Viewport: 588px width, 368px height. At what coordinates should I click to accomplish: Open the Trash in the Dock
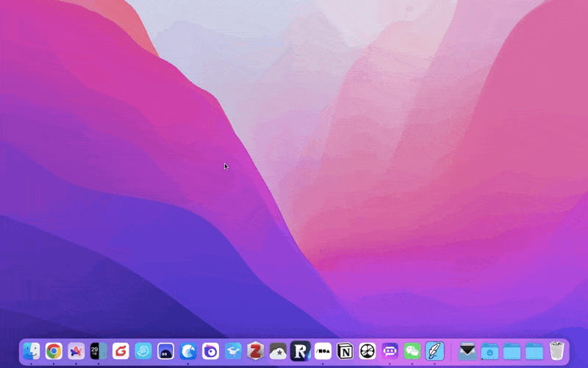click(x=557, y=351)
